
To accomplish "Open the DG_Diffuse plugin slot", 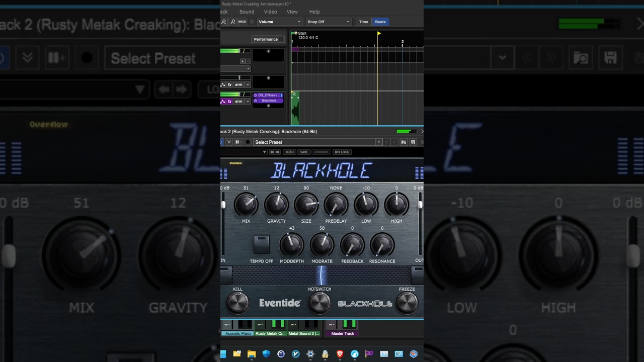I will coord(268,95).
